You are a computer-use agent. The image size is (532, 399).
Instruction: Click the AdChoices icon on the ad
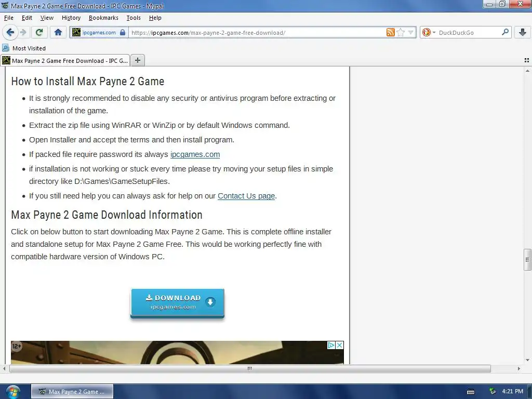(331, 345)
